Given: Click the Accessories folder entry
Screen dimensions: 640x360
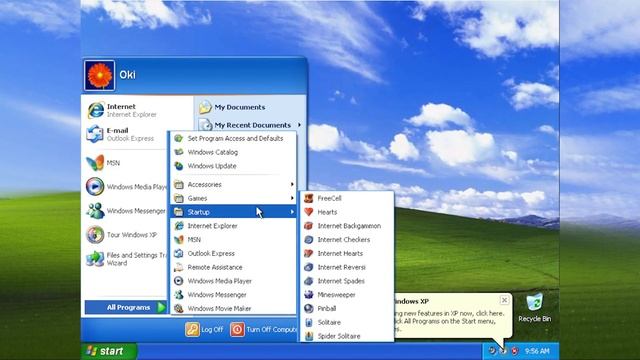Looking at the screenshot, I should (233, 184).
